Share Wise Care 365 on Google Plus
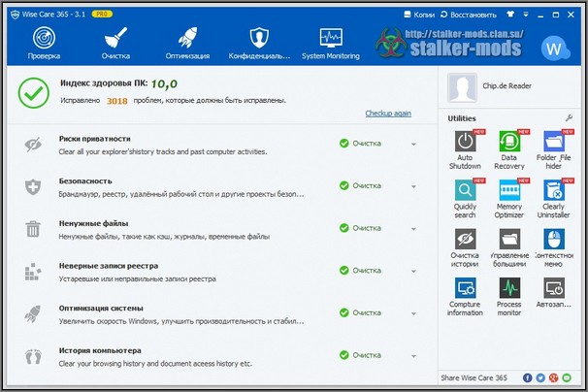Image resolution: width=588 pixels, height=392 pixels. coord(553,377)
